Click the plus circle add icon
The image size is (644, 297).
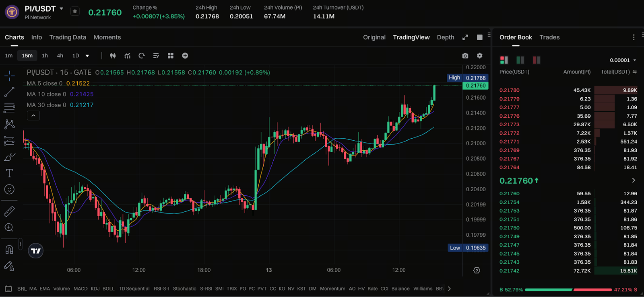tap(185, 56)
